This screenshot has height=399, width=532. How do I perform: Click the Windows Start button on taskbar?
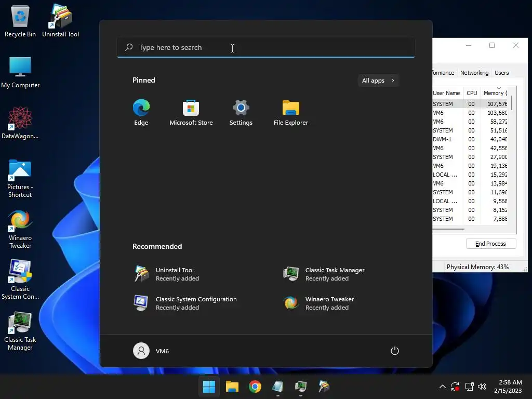point(209,387)
